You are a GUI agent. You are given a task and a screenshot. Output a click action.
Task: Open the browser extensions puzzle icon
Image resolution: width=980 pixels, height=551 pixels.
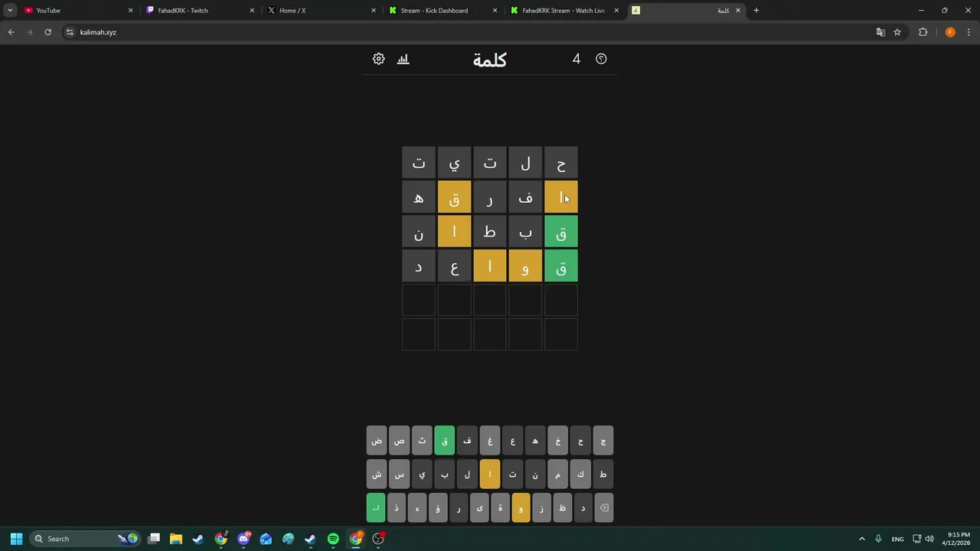(923, 32)
